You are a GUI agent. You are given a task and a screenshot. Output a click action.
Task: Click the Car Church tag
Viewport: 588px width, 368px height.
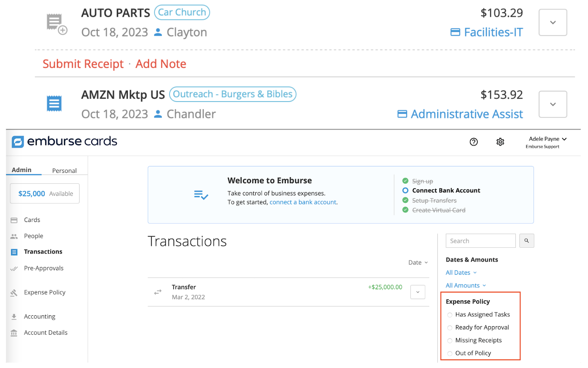pyautogui.click(x=182, y=13)
